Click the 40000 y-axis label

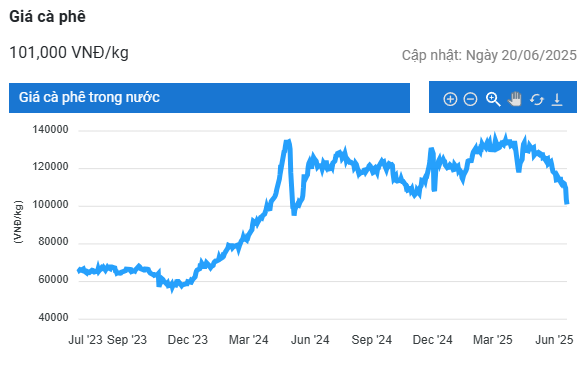click(x=53, y=318)
